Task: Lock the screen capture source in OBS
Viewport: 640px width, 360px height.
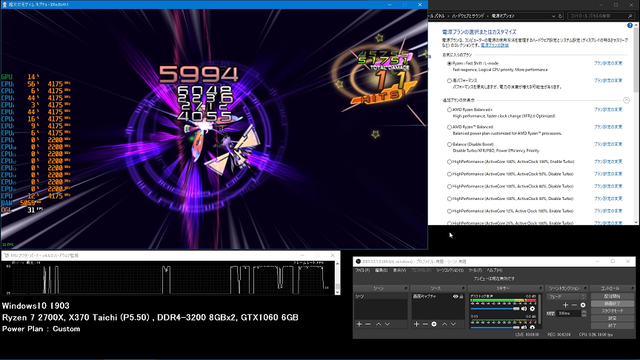Action: click(x=462, y=296)
